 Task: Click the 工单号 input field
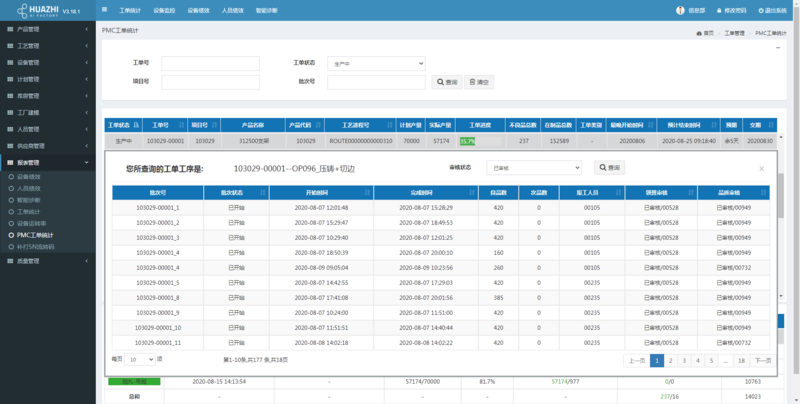pos(210,63)
